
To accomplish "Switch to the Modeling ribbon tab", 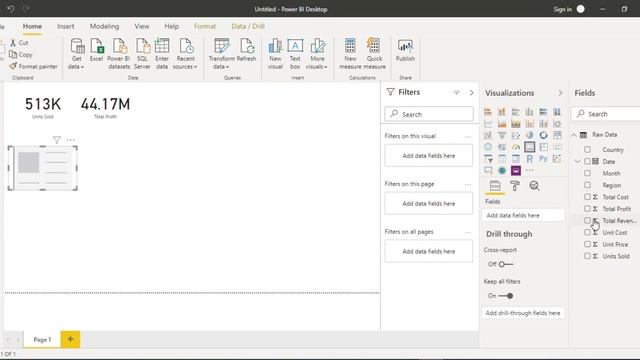I will [x=104, y=26].
